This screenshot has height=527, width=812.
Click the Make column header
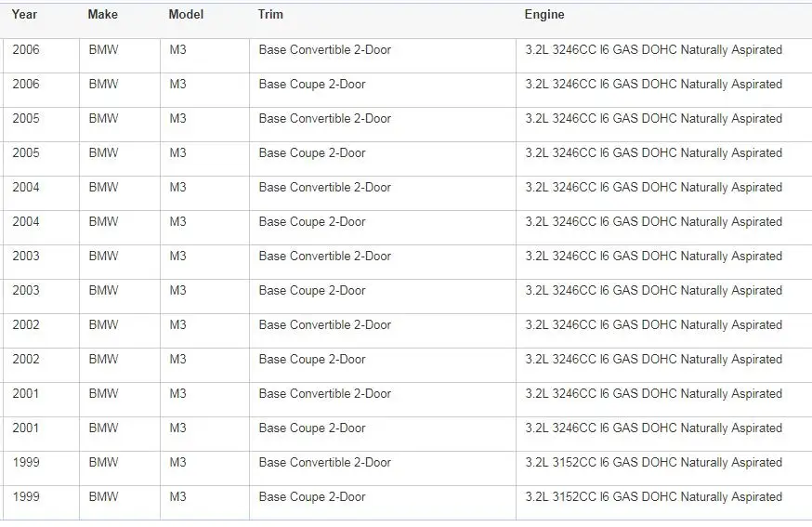tap(102, 15)
